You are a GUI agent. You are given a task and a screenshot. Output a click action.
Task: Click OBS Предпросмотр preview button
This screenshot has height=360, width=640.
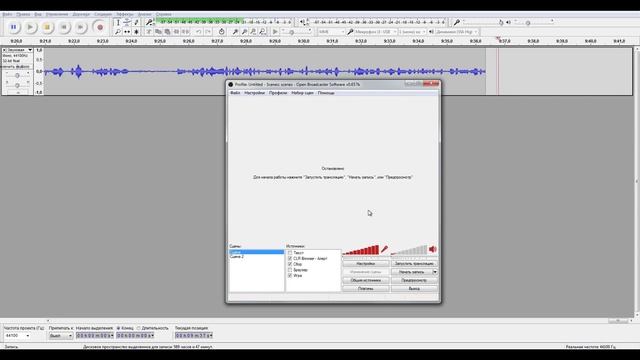[414, 280]
